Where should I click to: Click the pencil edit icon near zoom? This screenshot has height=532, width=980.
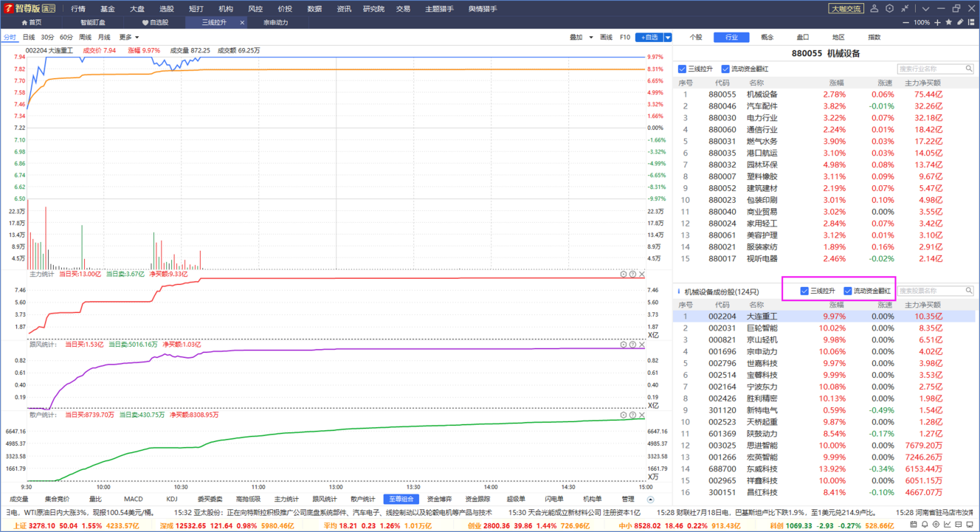click(x=961, y=23)
